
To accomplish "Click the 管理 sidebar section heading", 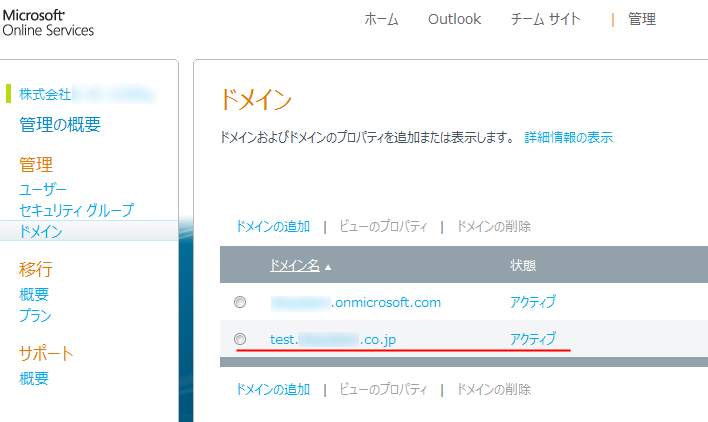I will pos(36,165).
